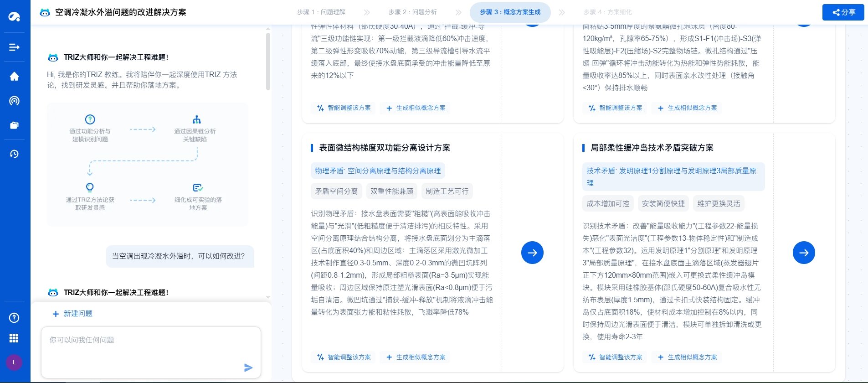The image size is (868, 383).
Task: Click 新建问题 to start new question
Action: coord(72,314)
